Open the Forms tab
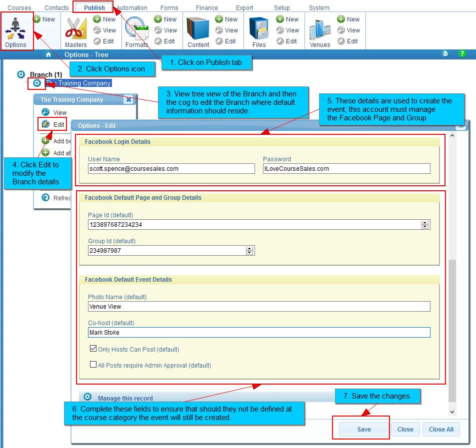The image size is (476, 448). pyautogui.click(x=169, y=7)
